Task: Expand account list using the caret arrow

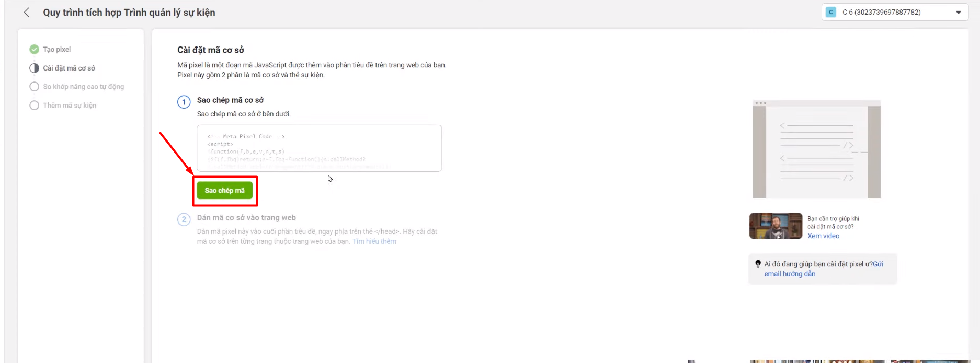Action: coord(959,13)
